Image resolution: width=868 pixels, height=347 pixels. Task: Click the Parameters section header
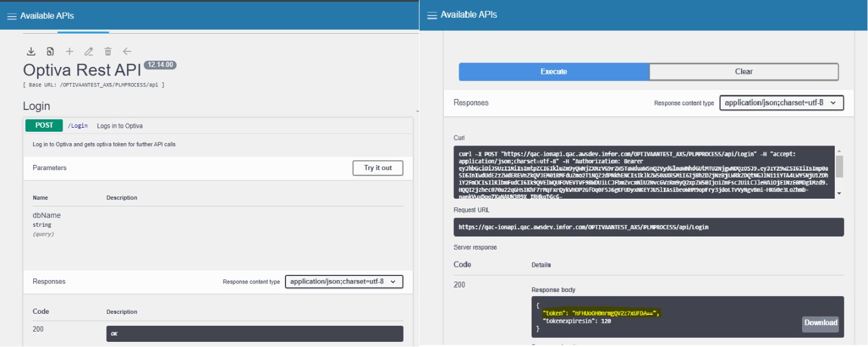49,168
